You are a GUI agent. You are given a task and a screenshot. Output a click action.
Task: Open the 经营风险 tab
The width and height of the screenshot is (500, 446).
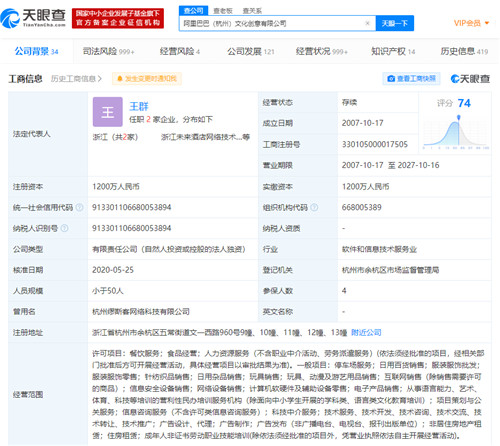pos(180,51)
